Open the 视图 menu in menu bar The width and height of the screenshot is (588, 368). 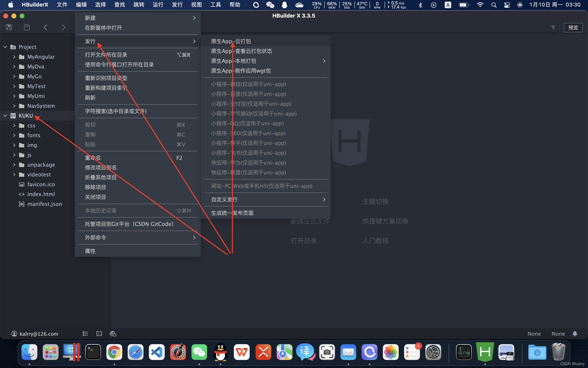click(196, 5)
